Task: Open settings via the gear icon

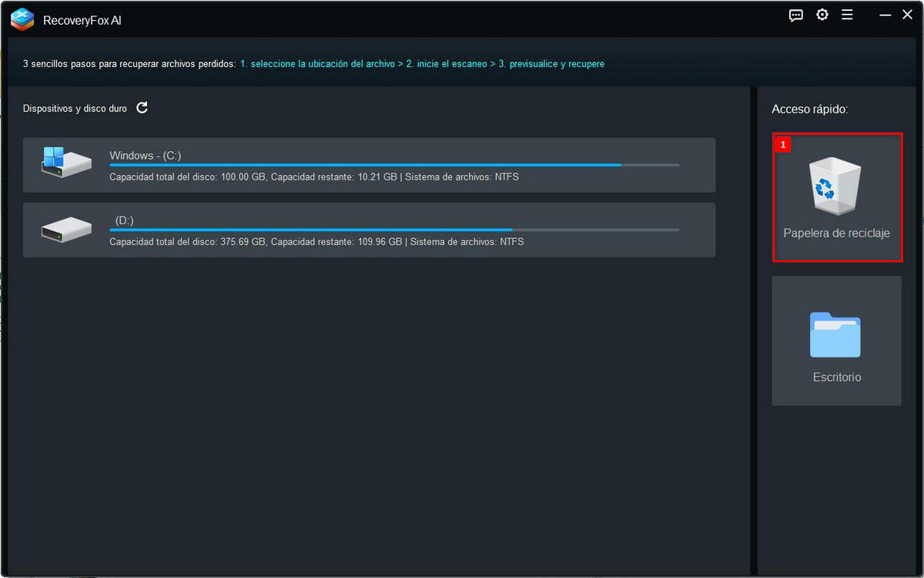Action: (822, 15)
